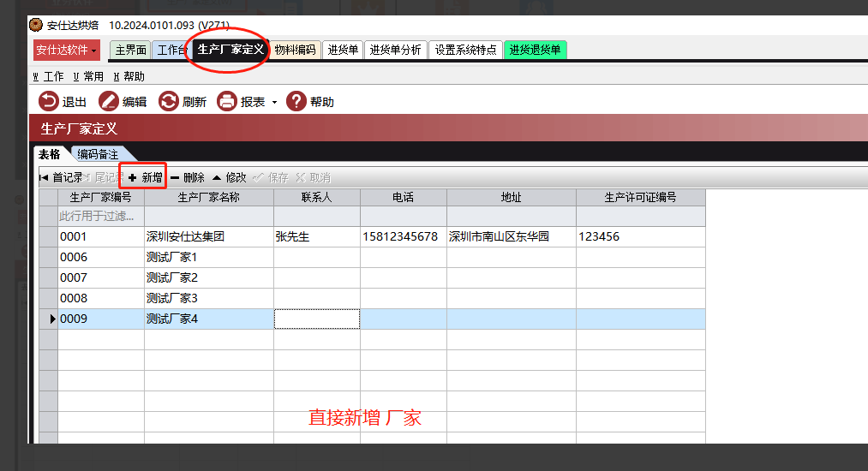Select the address cell 深圳市南山区东华园
868x471 pixels.
pos(511,237)
